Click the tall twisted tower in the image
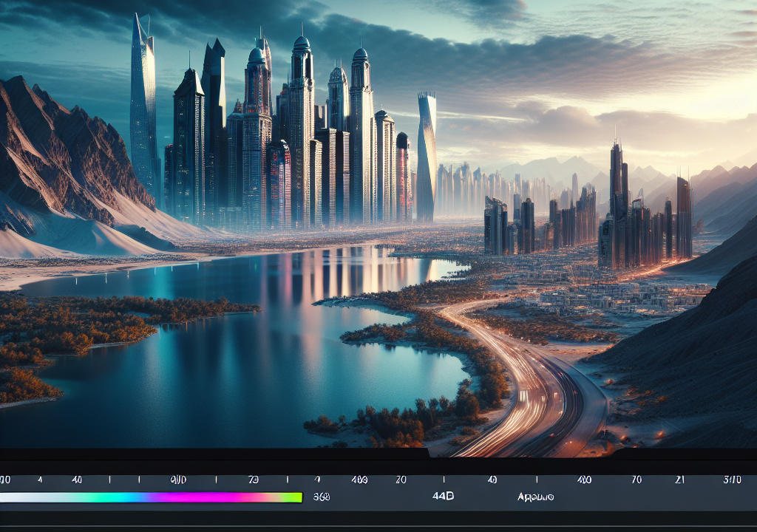The image size is (757, 532). (426, 155)
